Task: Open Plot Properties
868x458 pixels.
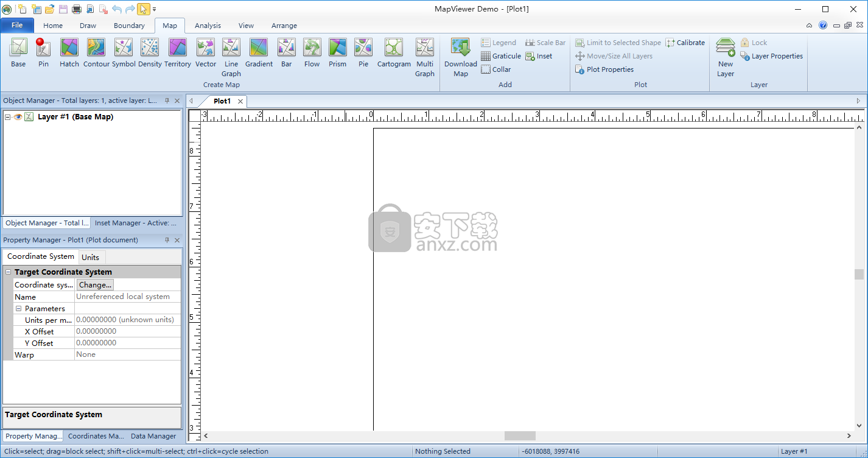Action: 604,69
